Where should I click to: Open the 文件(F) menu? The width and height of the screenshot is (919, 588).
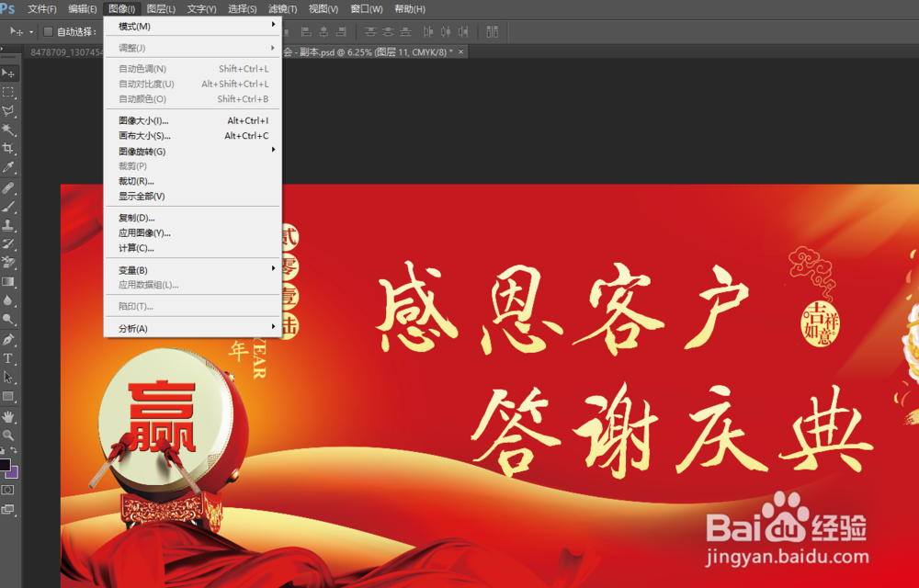point(42,9)
